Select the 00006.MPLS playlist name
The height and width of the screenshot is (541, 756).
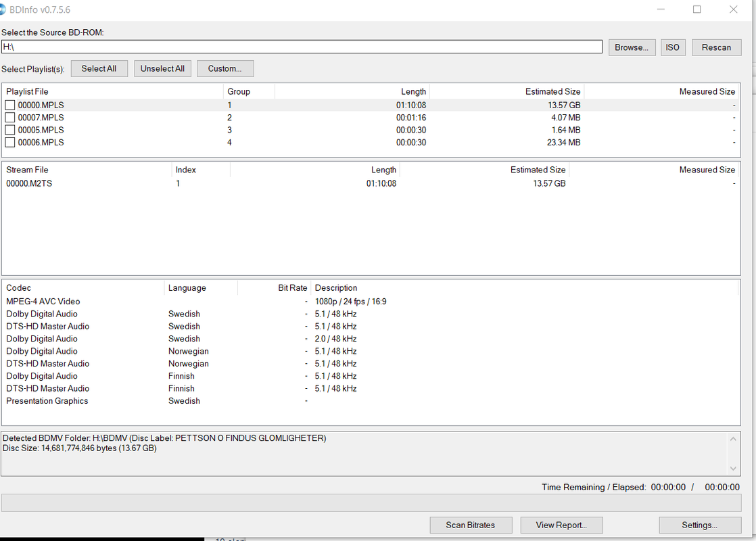click(x=41, y=143)
